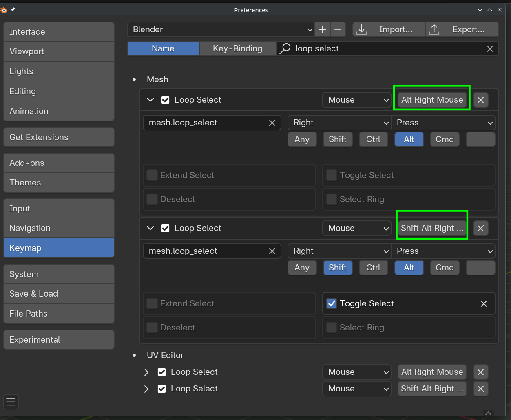The image size is (511, 420).
Task: Change the Alt Right Mouse key binding
Action: click(x=432, y=100)
